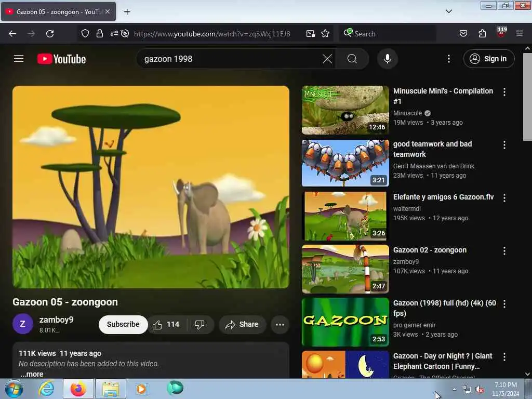The image size is (532, 399).
Task: Open options menu for Minuscule Mini's Compilation
Action: (504, 92)
